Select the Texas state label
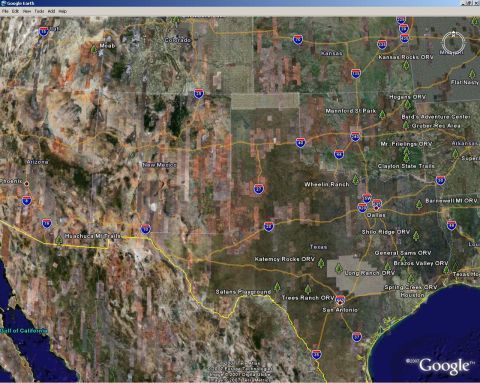This screenshot has width=480, height=383. click(318, 247)
